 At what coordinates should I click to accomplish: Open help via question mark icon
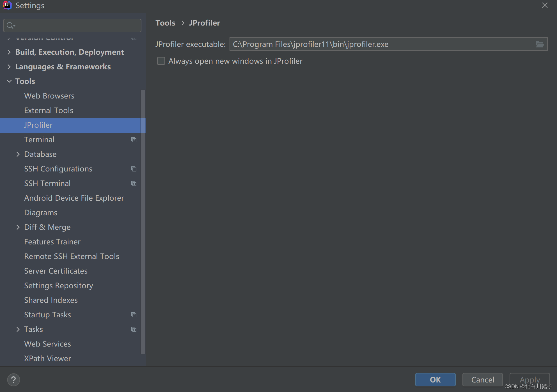point(13,380)
